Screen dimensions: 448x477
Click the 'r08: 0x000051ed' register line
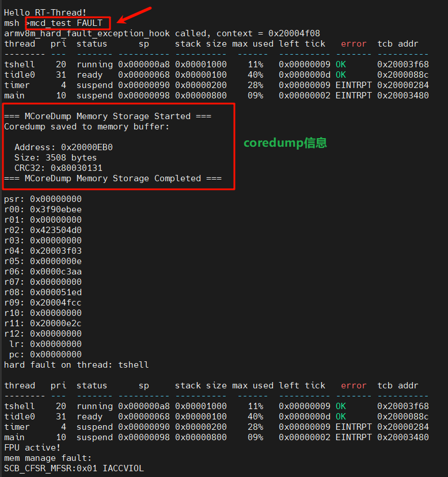(43, 292)
